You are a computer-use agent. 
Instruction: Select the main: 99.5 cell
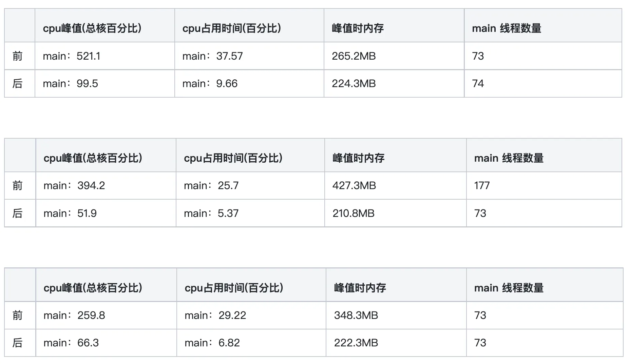tap(70, 83)
